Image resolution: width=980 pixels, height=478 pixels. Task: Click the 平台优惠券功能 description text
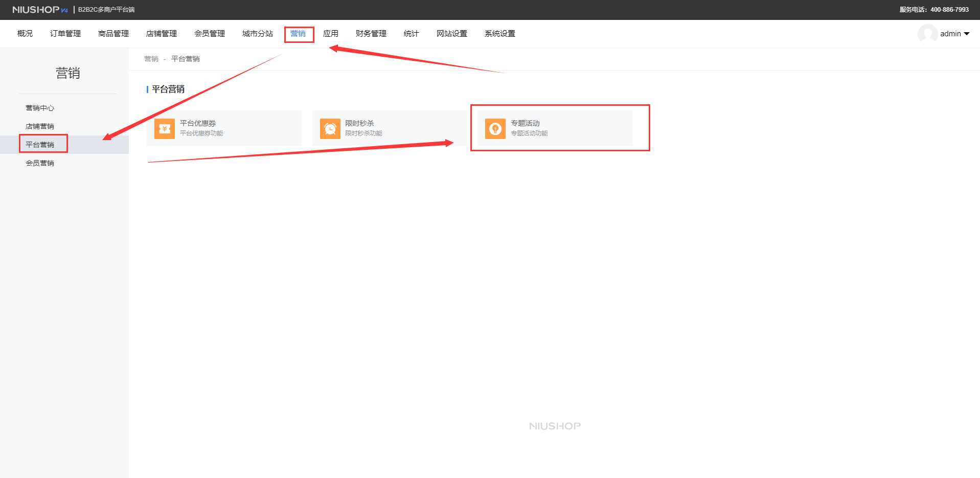click(201, 133)
